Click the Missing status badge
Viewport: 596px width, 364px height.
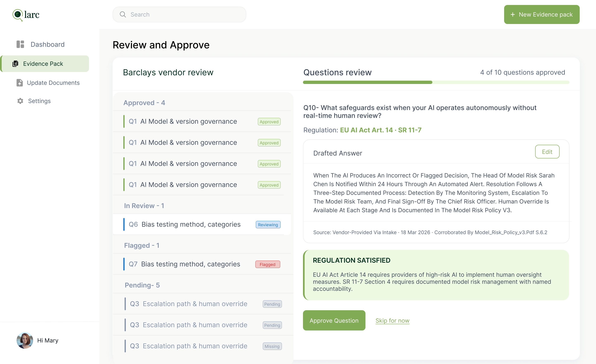pos(272,346)
